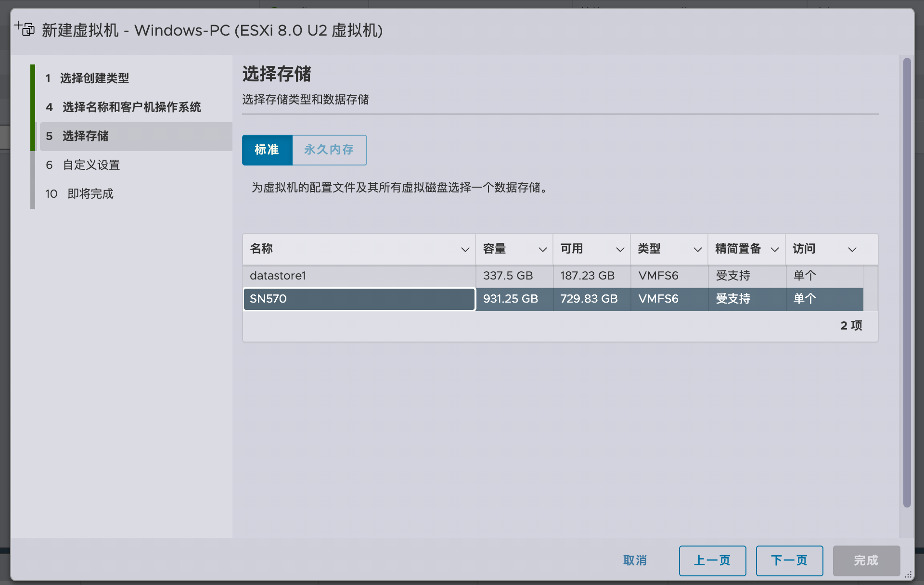The width and height of the screenshot is (924, 585).
Task: Switch to the 标准 storage tab
Action: point(267,150)
